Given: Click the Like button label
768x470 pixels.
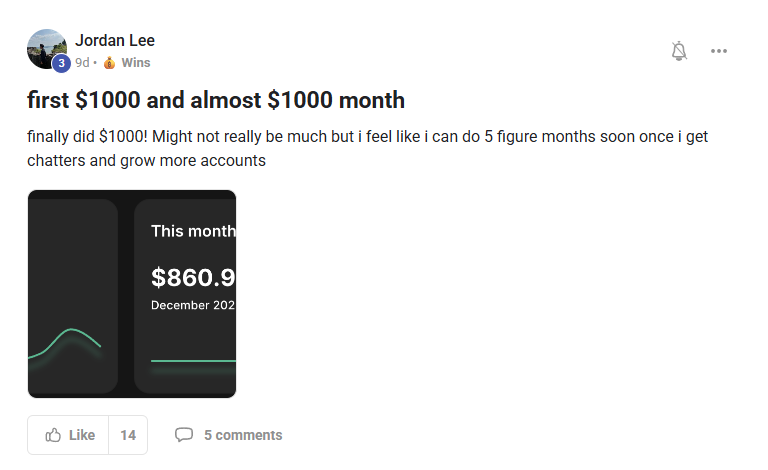Looking at the screenshot, I should [82, 435].
